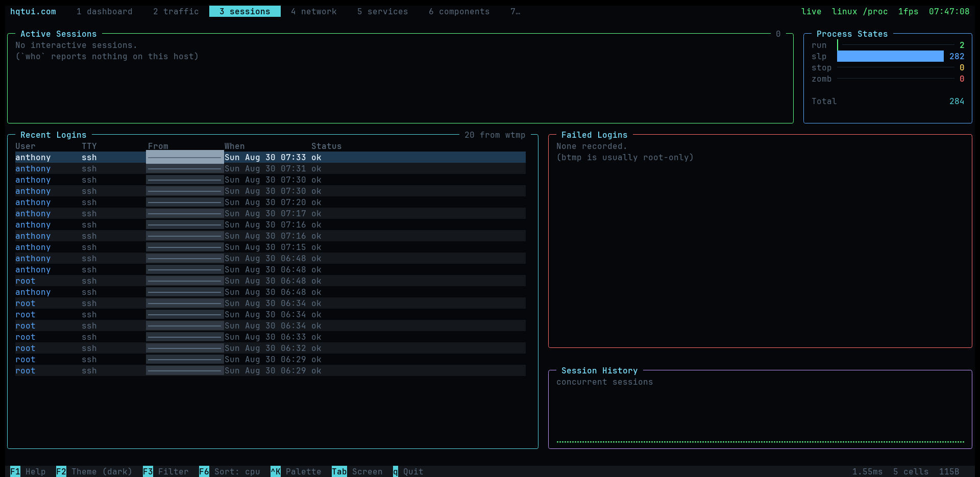Click the Active Sessions panel title

coord(59,34)
